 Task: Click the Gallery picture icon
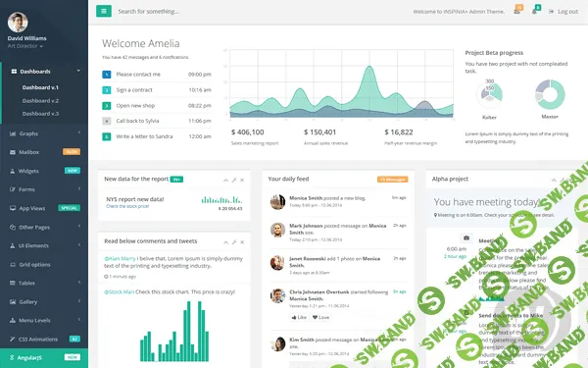click(13, 301)
